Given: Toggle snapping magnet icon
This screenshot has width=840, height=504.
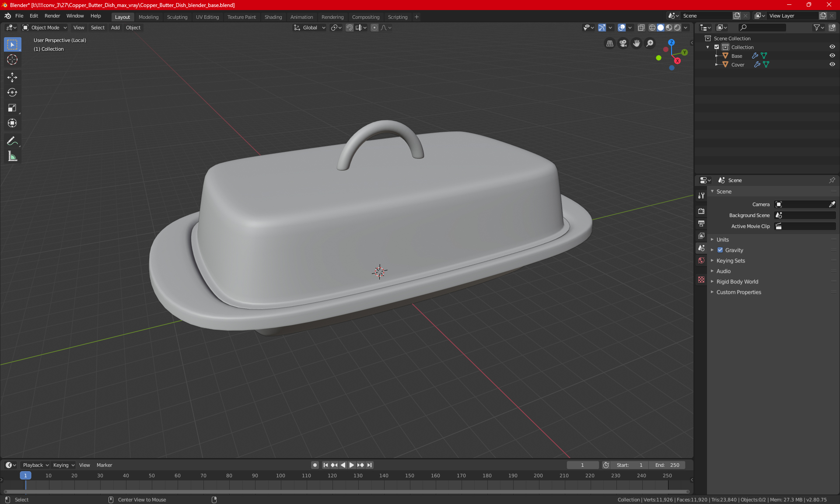Looking at the screenshot, I should [350, 28].
